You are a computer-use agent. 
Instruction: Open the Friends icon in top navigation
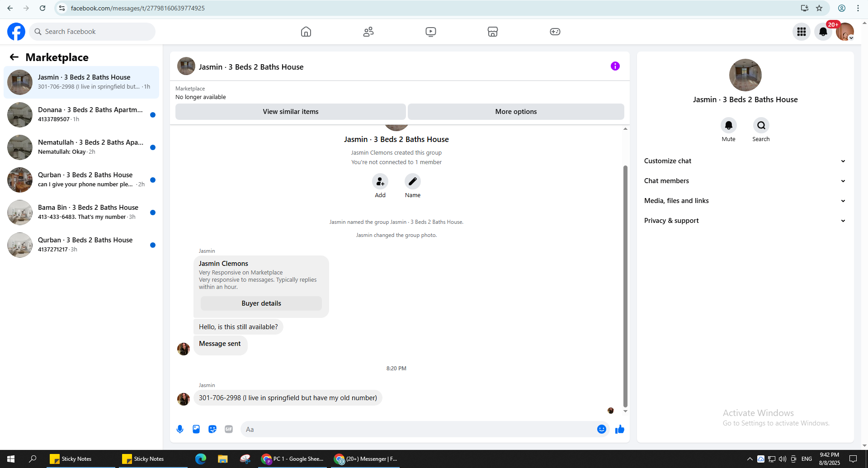pos(368,32)
